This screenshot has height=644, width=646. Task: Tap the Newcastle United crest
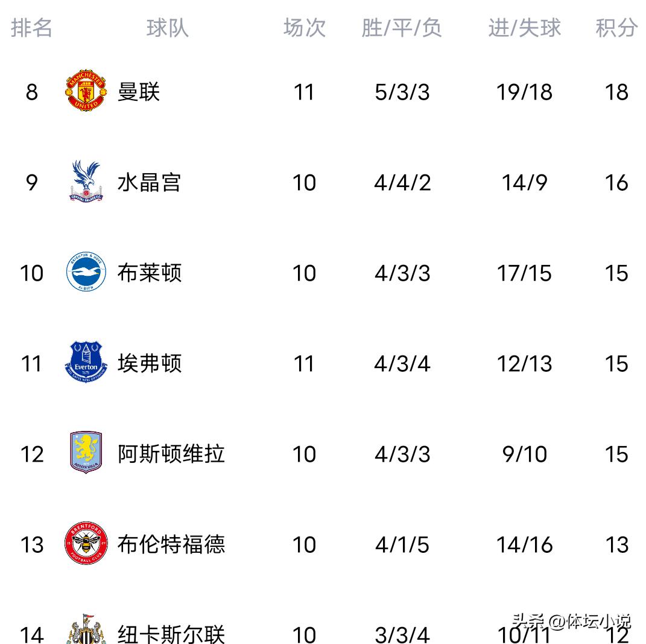coord(86,631)
